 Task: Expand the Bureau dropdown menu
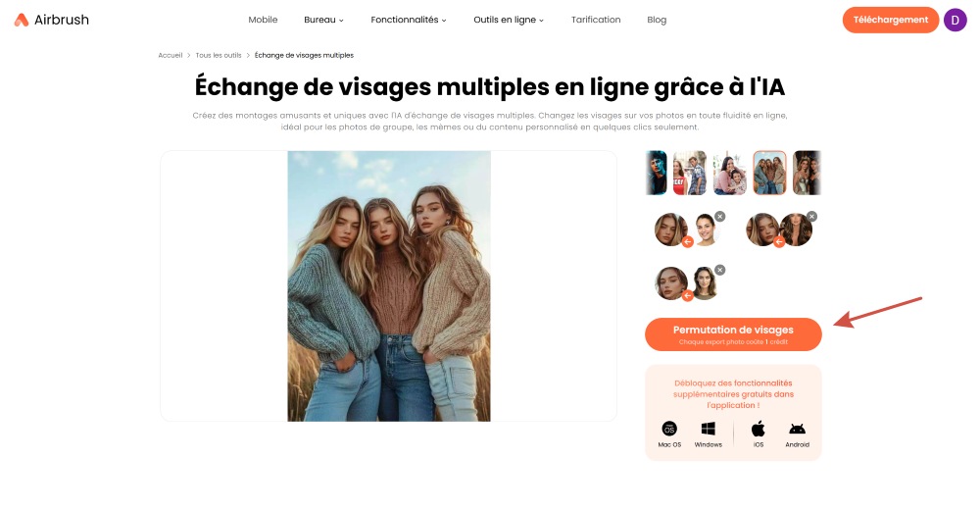tap(323, 20)
